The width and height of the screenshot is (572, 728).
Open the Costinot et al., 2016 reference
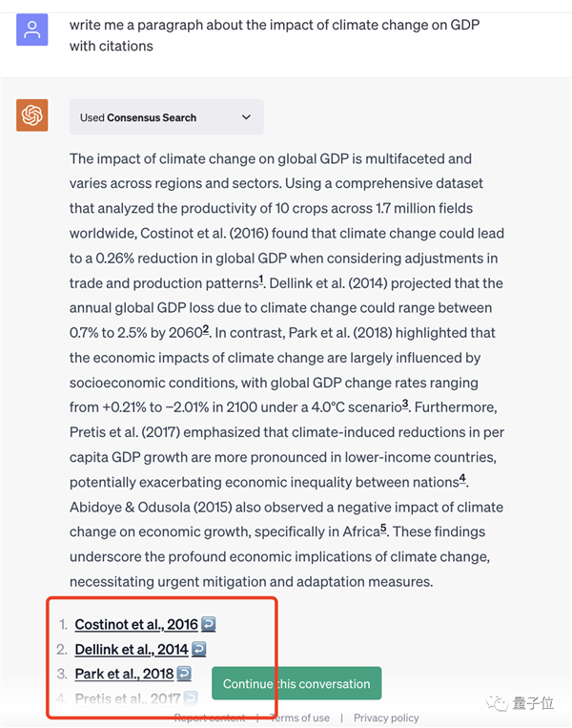click(136, 624)
